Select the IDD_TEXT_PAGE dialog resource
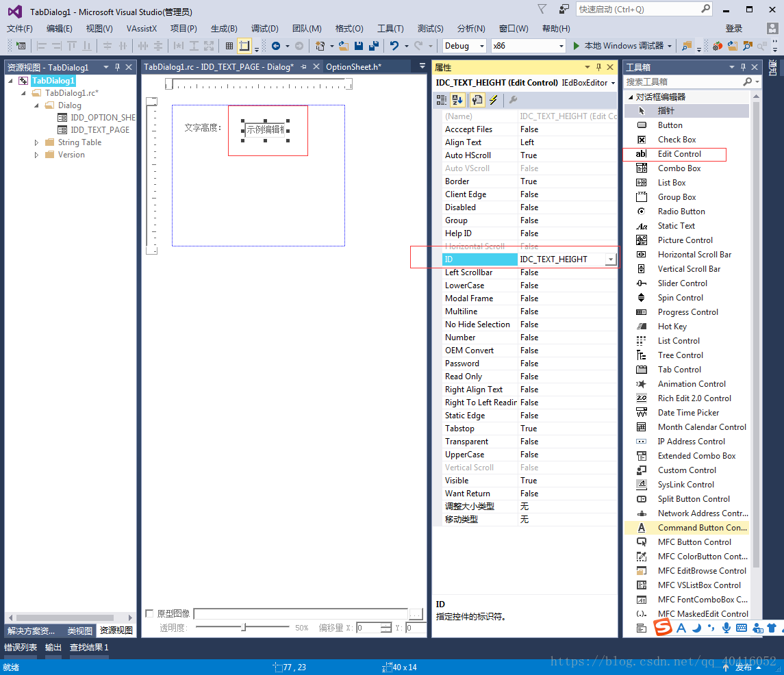The width and height of the screenshot is (784, 675). point(99,130)
